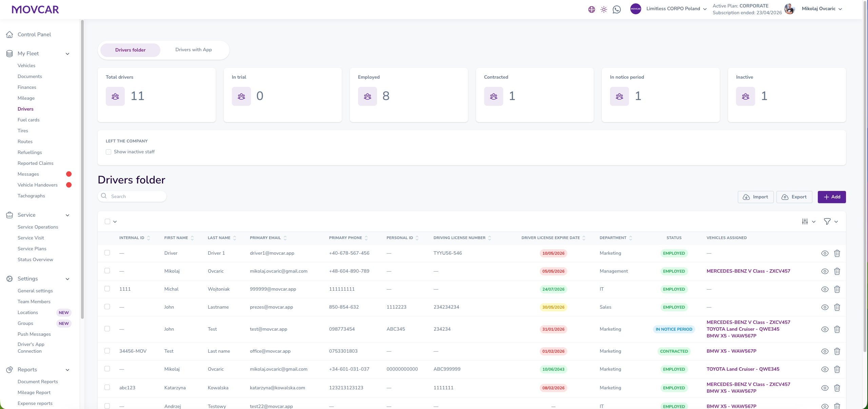Open Team Members settings
The image size is (868, 409).
(34, 302)
